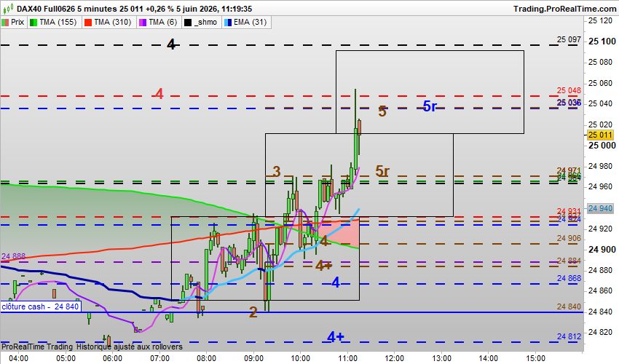619x364 pixels.
Task: Click the 25 100 price axis tick
Action: click(602, 41)
